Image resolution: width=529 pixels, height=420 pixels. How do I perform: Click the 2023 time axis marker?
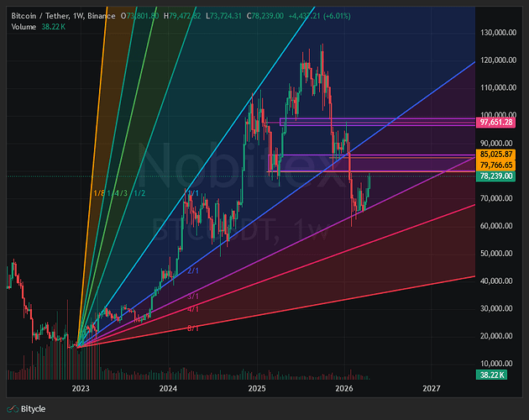click(81, 389)
